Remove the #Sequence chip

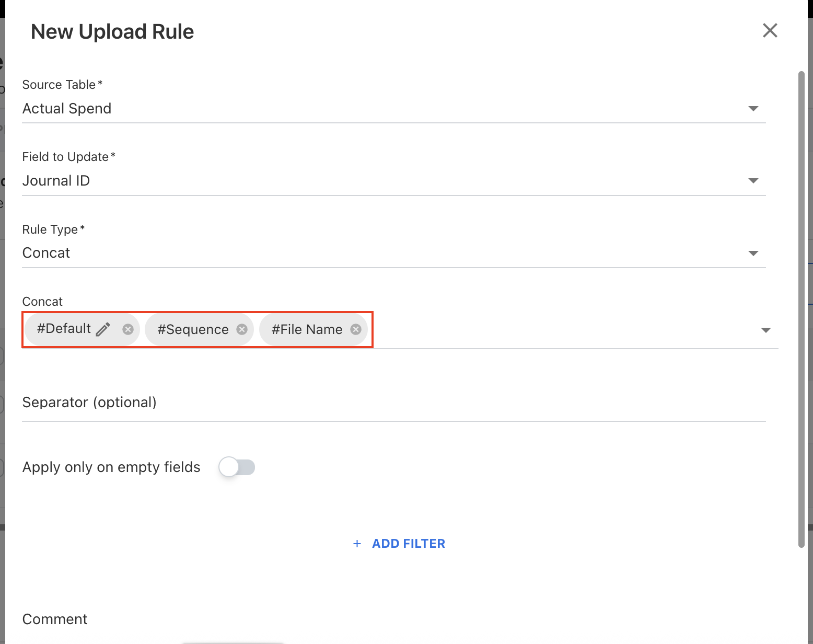click(x=242, y=329)
